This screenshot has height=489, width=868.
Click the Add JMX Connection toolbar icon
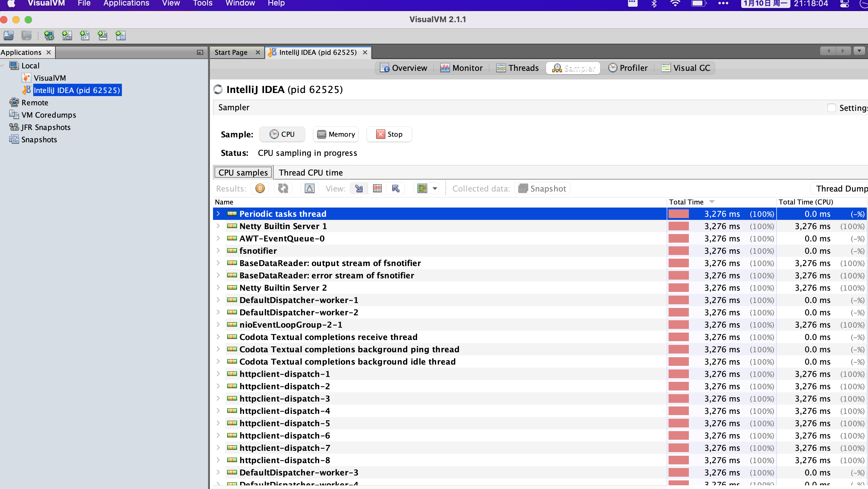click(67, 35)
